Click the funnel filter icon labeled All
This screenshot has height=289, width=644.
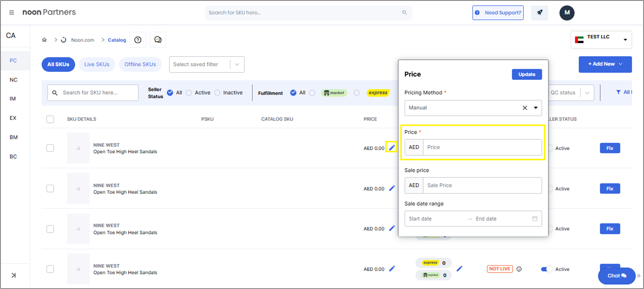pos(618,92)
